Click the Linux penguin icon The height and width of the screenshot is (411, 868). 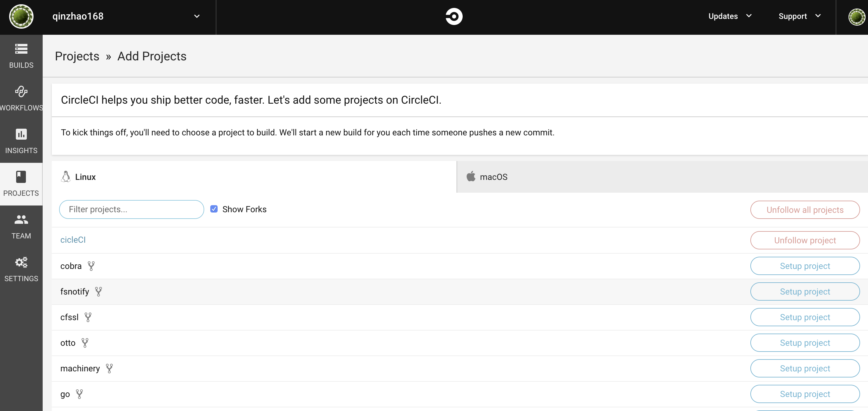click(x=66, y=177)
